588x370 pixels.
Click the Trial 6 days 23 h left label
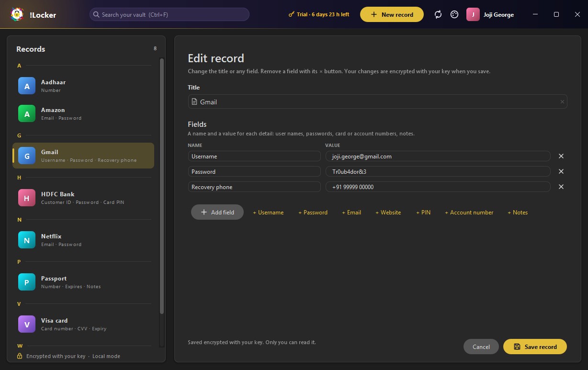pyautogui.click(x=323, y=14)
